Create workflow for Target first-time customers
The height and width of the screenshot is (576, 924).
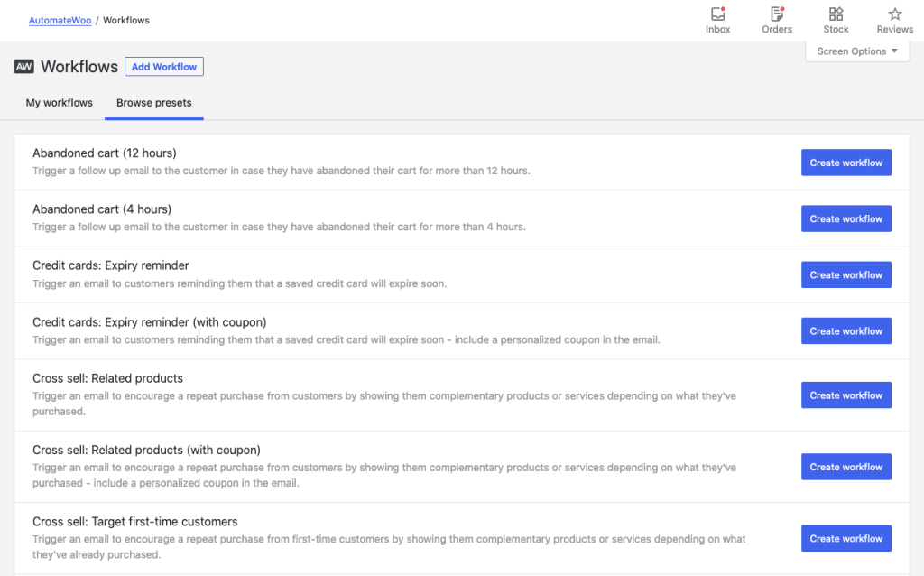pos(845,538)
